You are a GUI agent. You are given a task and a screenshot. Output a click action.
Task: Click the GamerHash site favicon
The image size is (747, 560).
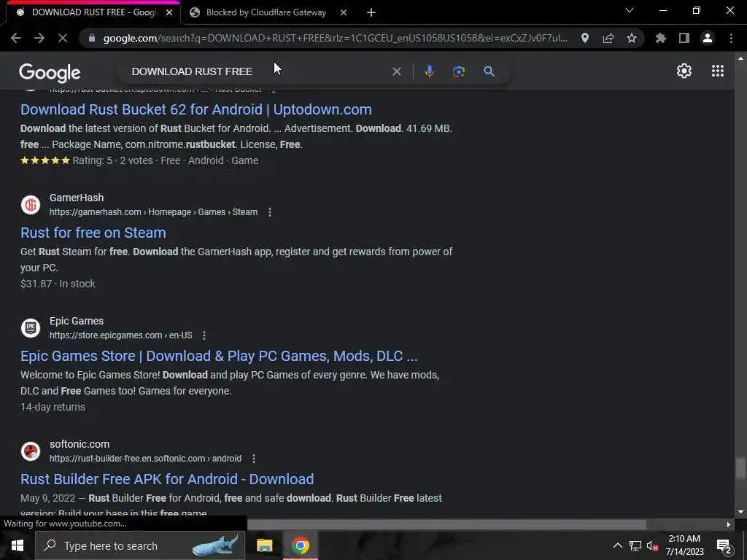pos(31,205)
